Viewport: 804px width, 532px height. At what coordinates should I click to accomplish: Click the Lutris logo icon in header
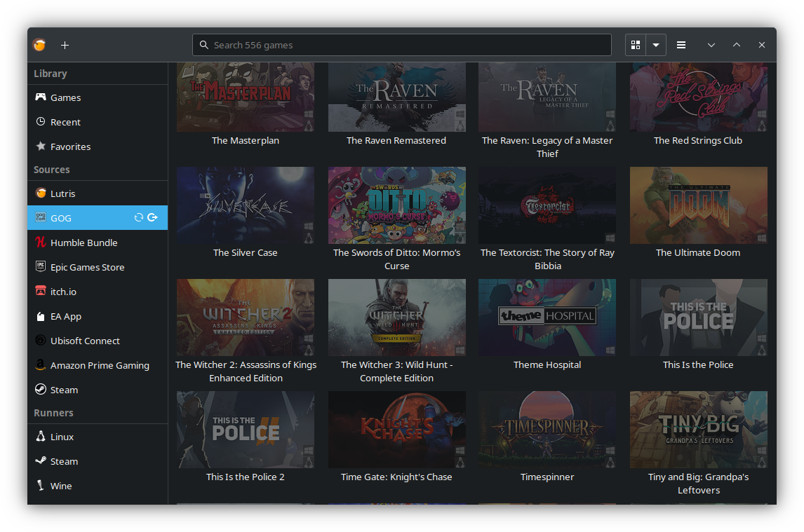click(40, 45)
